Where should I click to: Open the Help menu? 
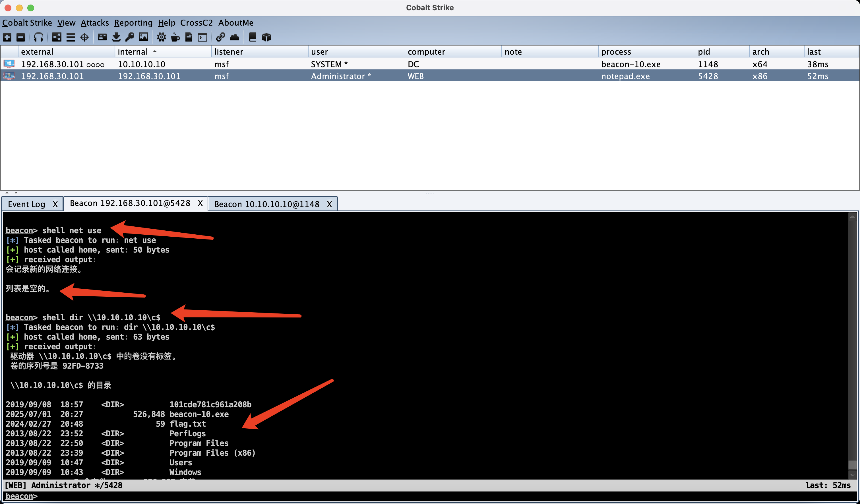coord(167,22)
